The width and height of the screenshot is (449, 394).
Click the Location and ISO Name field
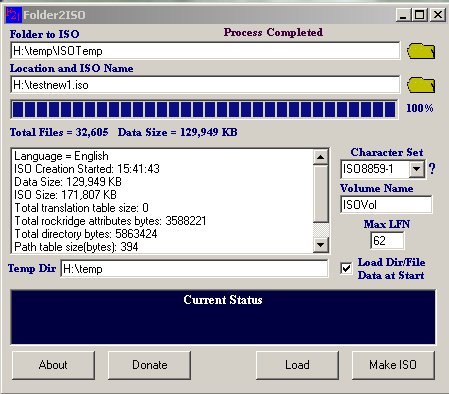coord(205,85)
